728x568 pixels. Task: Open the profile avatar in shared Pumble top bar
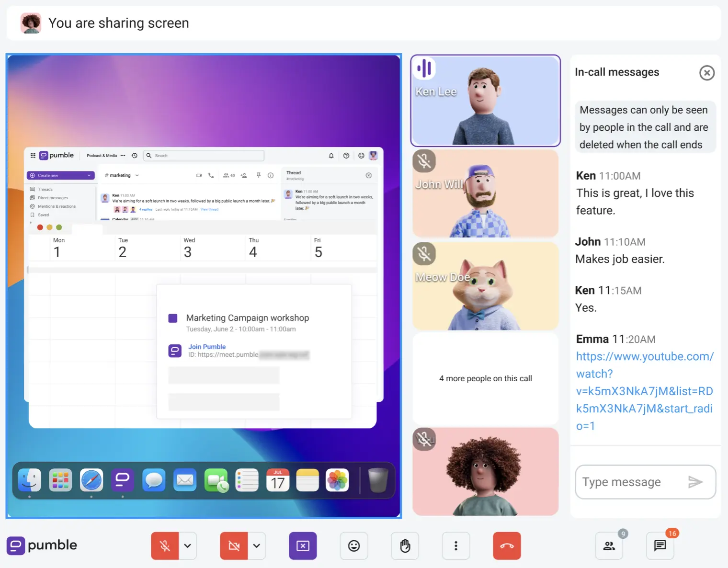[x=374, y=155]
